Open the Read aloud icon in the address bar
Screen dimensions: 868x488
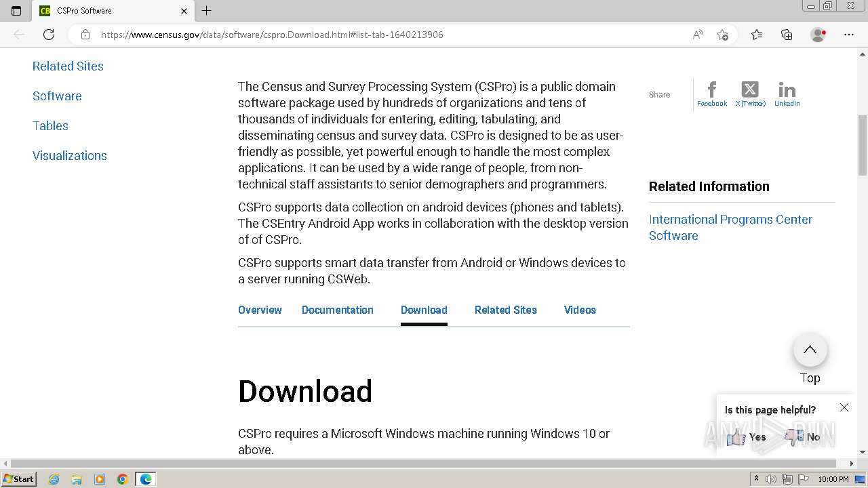(698, 35)
